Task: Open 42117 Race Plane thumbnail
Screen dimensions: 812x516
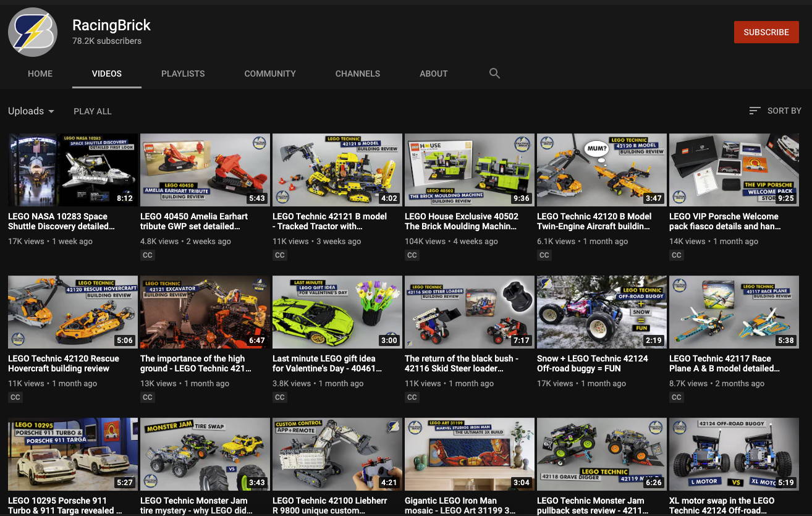Action: point(734,312)
